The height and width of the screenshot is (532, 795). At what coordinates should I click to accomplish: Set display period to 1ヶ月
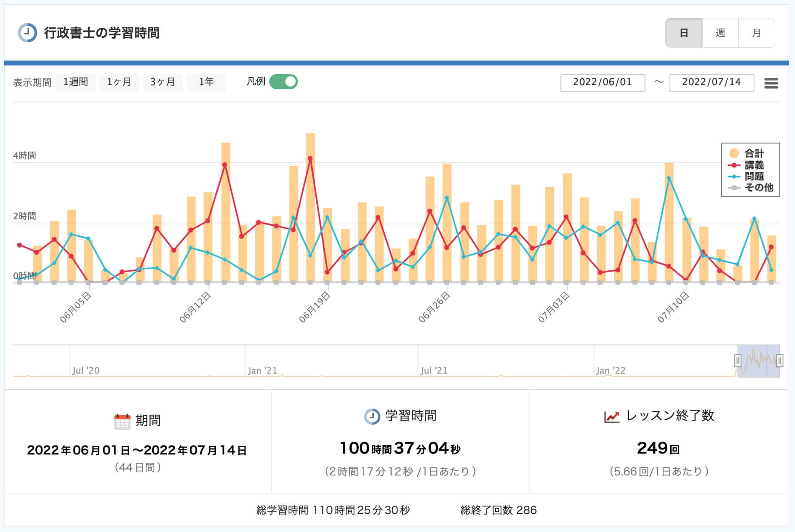coord(119,82)
